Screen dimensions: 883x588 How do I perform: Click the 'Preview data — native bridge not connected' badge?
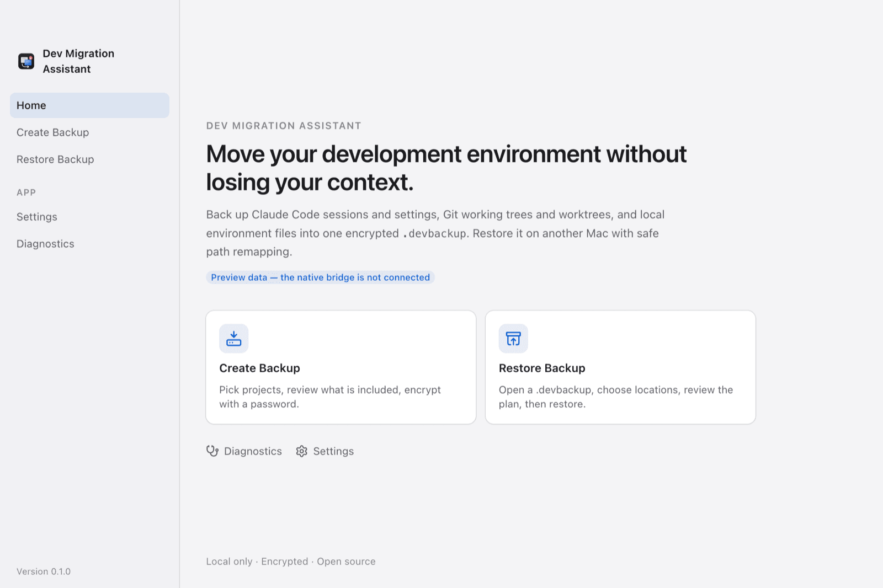click(x=320, y=277)
